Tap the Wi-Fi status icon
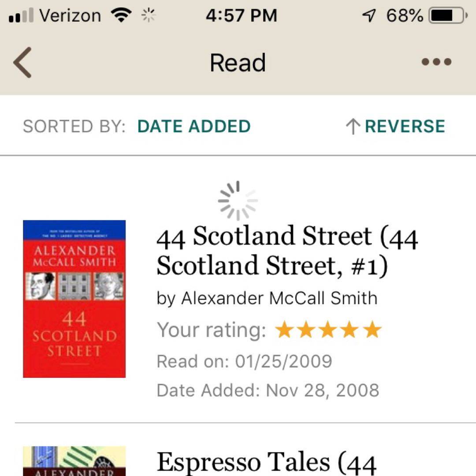This screenshot has width=476, height=476. click(122, 16)
